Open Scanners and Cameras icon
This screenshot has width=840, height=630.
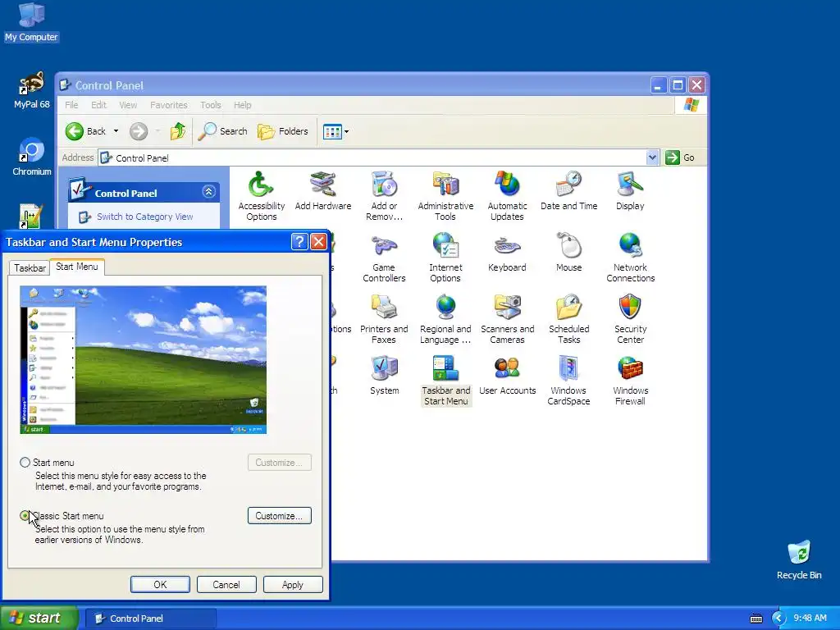507,319
